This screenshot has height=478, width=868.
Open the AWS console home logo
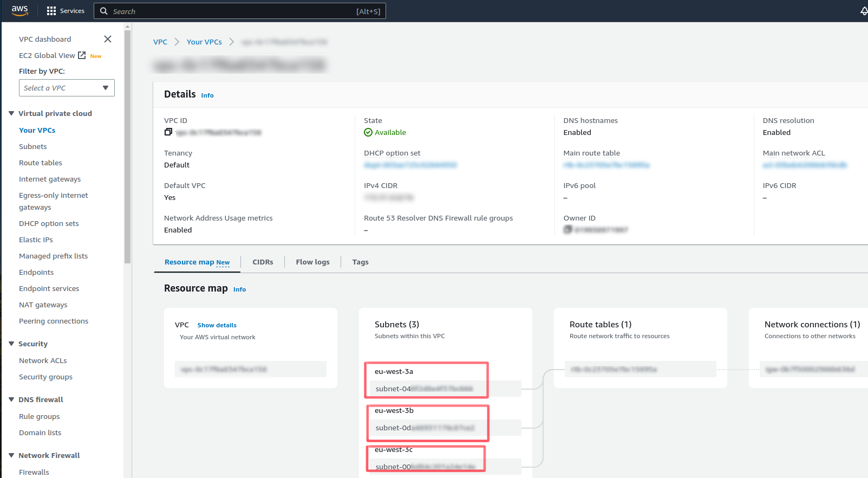click(x=19, y=11)
